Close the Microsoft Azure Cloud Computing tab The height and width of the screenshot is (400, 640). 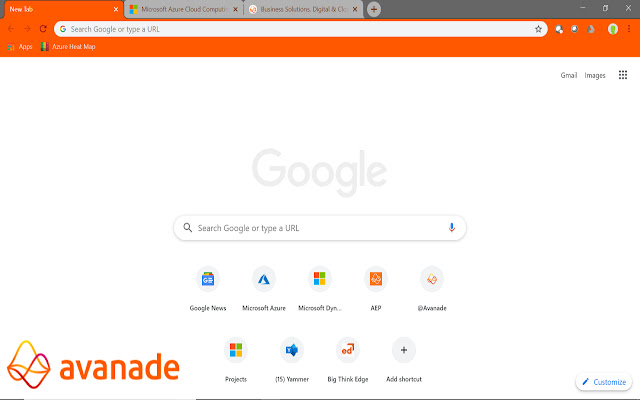click(x=235, y=9)
